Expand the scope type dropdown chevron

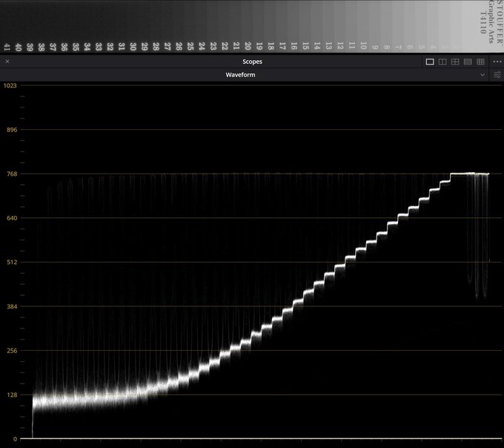click(483, 75)
